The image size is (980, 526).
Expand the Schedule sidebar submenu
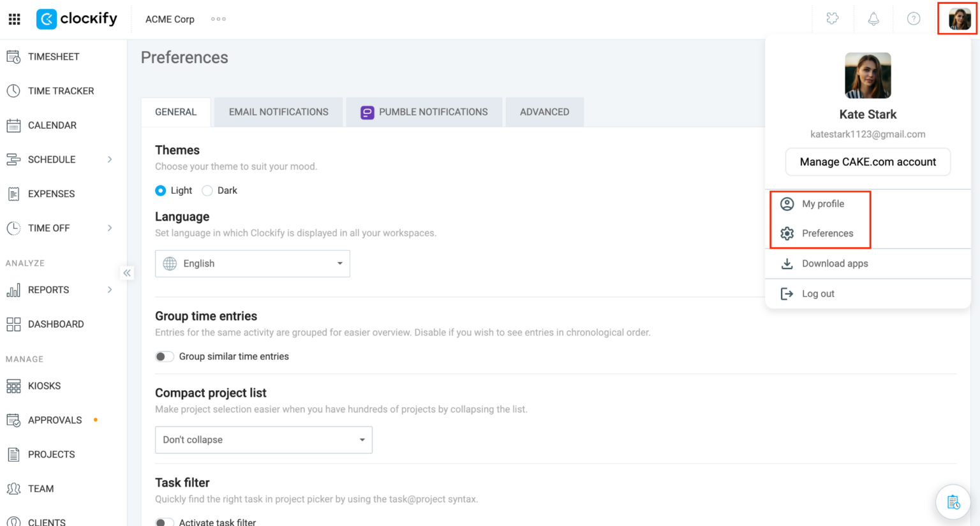(110, 159)
